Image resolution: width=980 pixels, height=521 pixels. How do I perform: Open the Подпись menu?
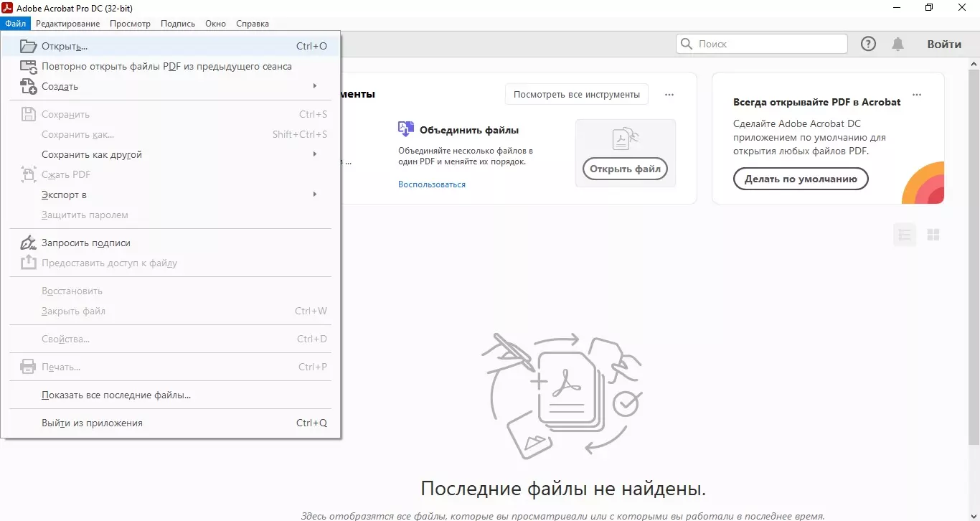pyautogui.click(x=178, y=24)
